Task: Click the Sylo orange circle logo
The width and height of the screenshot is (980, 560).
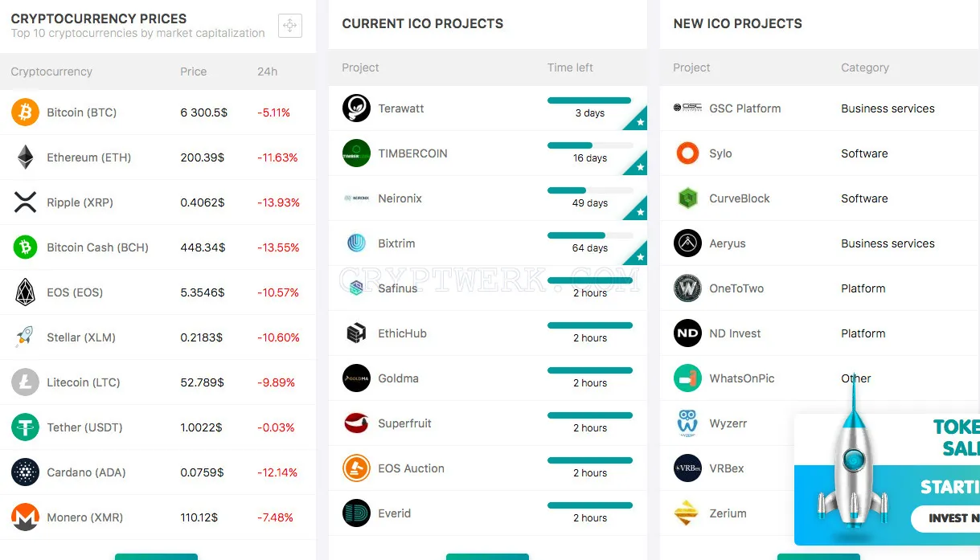Action: [687, 153]
